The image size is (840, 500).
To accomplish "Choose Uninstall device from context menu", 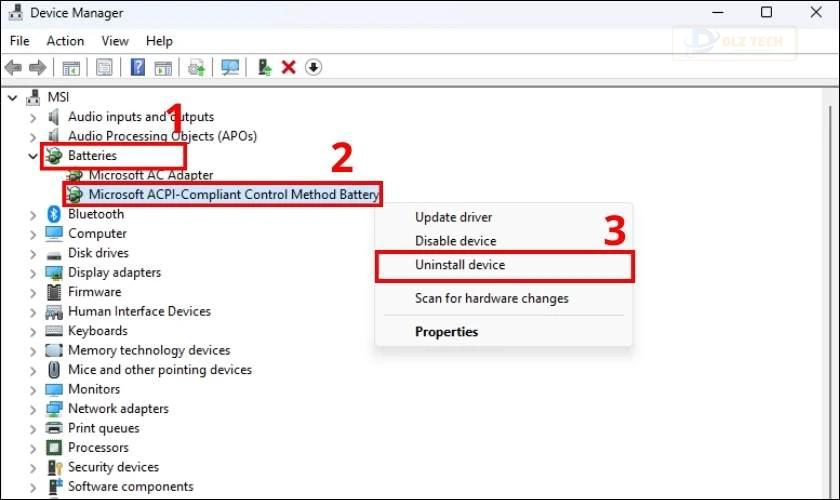I will pos(460,265).
